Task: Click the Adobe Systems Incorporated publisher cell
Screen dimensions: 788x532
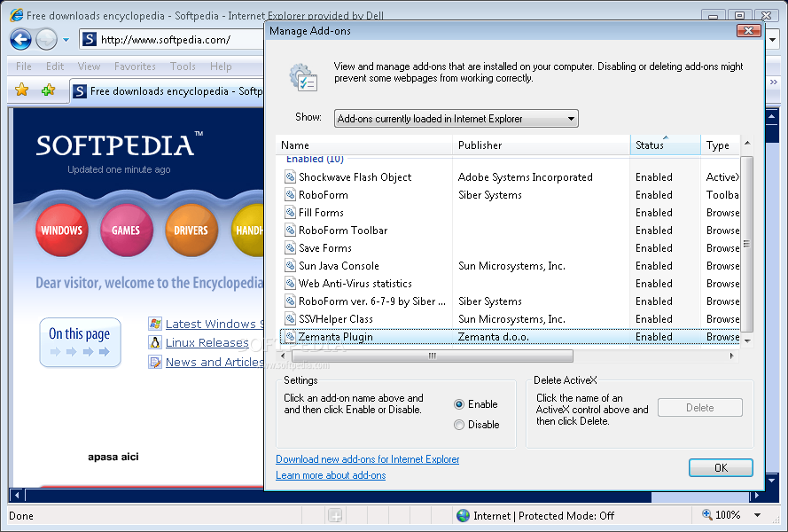Action: point(525,177)
